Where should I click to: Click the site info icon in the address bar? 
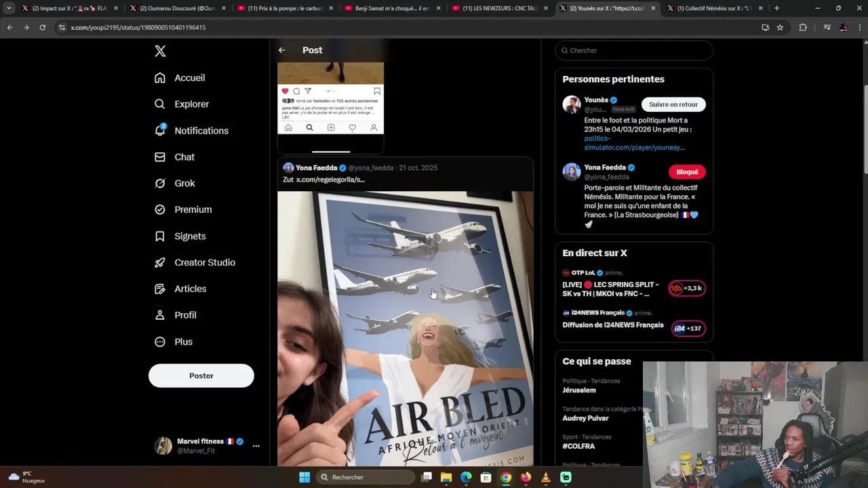[62, 27]
